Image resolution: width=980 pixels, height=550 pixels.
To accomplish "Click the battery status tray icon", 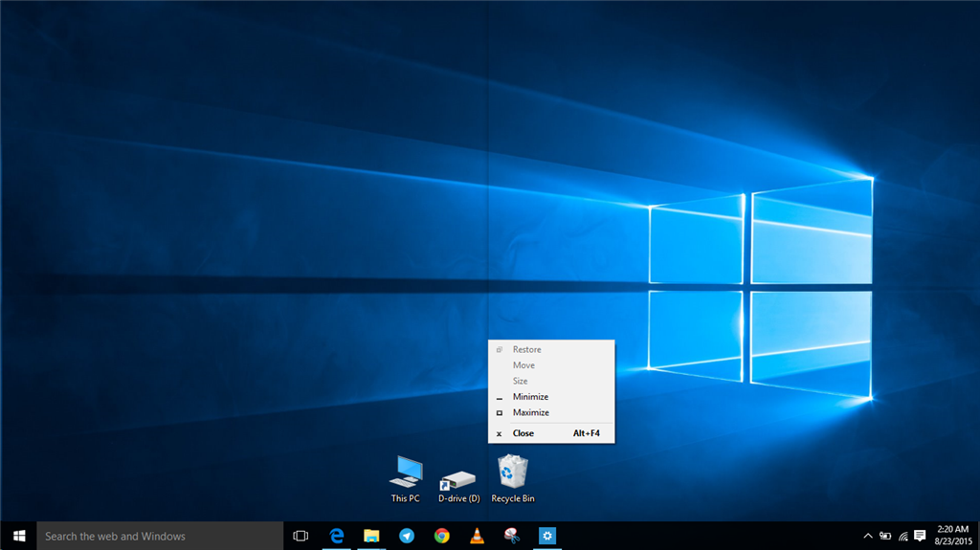I will (x=885, y=537).
